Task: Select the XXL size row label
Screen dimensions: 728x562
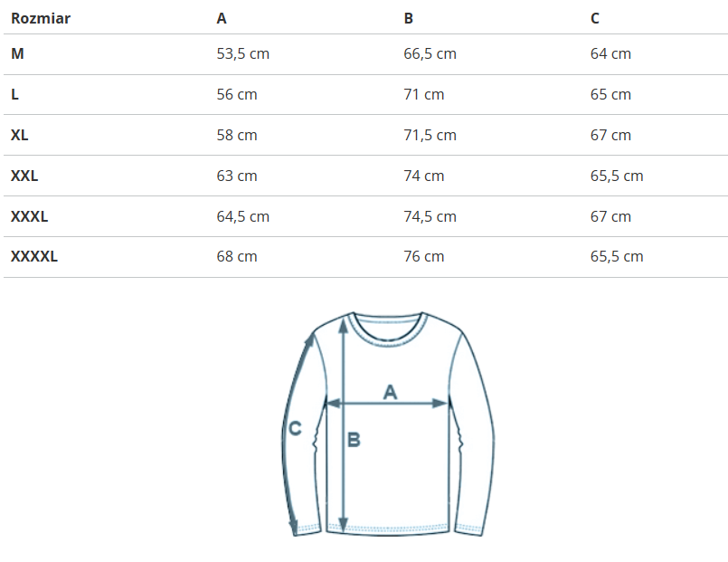Action: [x=24, y=176]
